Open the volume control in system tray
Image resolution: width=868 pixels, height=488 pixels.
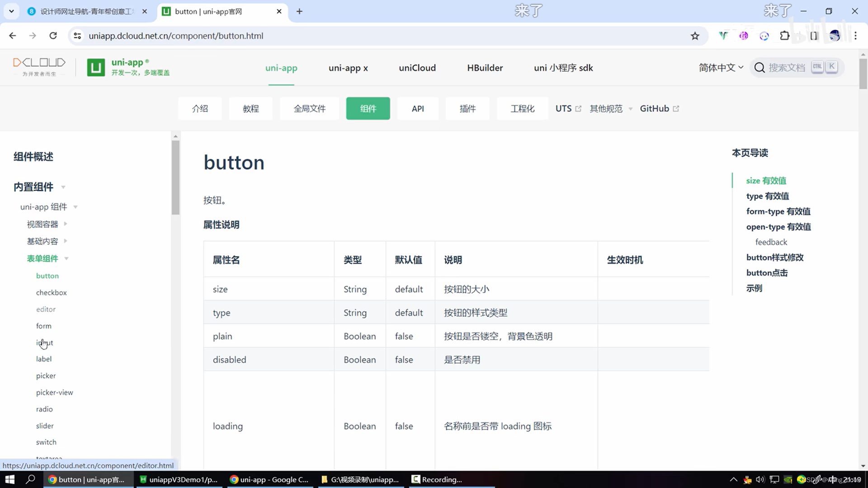pos(760,479)
